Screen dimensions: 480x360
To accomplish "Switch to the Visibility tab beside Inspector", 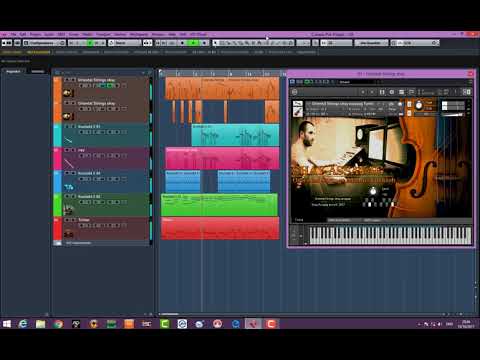I will pos(37,71).
